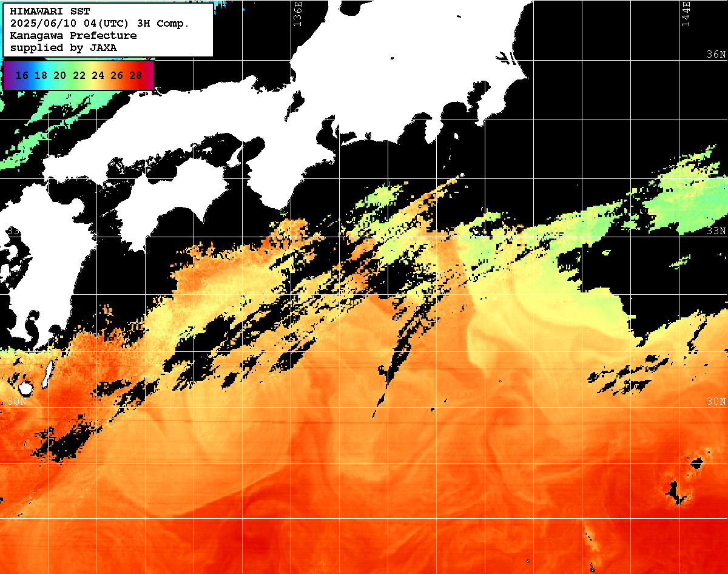Click the 26 value on temperature color scale
728x574 pixels.
coord(117,75)
